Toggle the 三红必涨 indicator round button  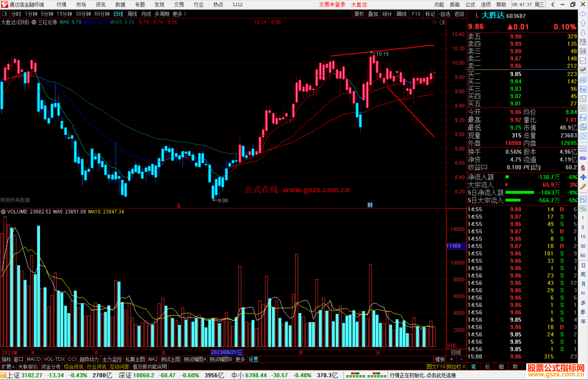click(x=34, y=22)
